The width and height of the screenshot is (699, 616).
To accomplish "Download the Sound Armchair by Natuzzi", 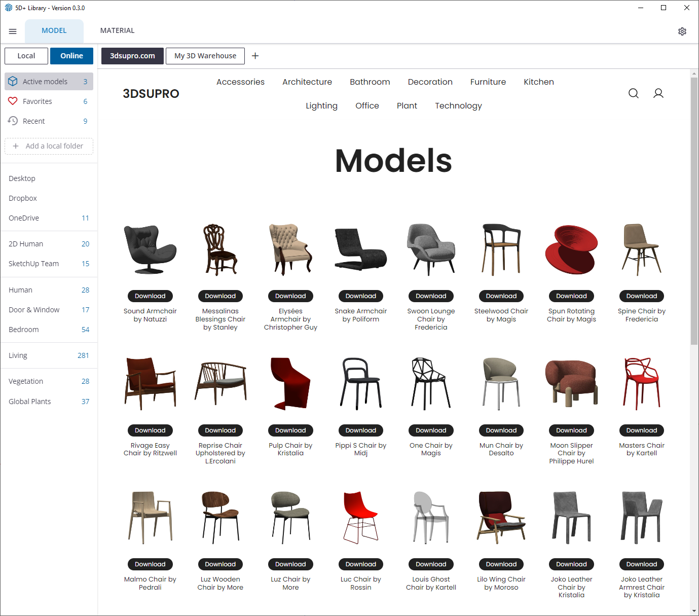I will [x=150, y=296].
